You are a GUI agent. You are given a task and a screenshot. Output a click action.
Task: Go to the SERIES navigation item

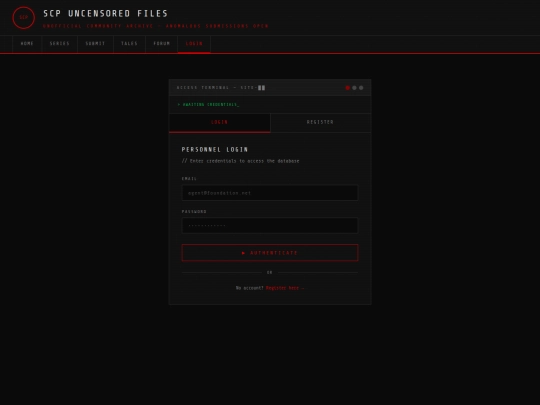click(x=60, y=44)
